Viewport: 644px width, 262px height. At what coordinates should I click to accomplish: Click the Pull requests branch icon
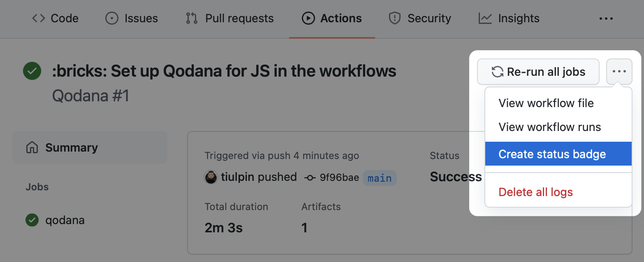pyautogui.click(x=192, y=19)
